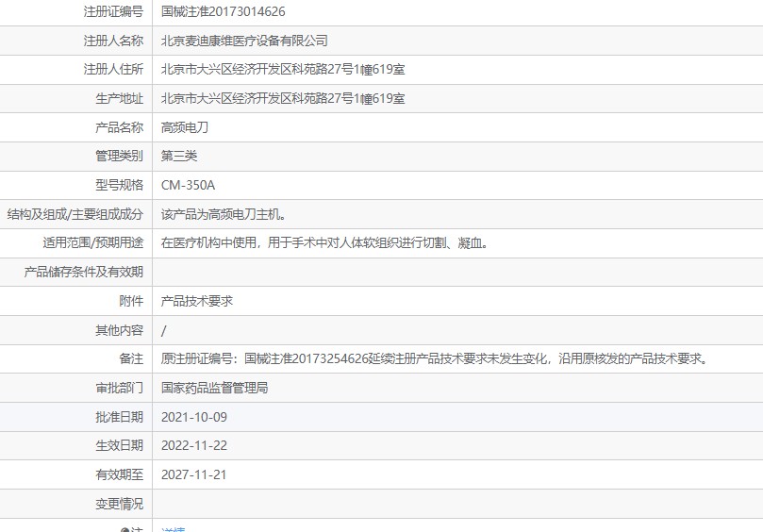Click management category value 第三类
The width and height of the screenshot is (763, 532).
pyautogui.click(x=179, y=157)
